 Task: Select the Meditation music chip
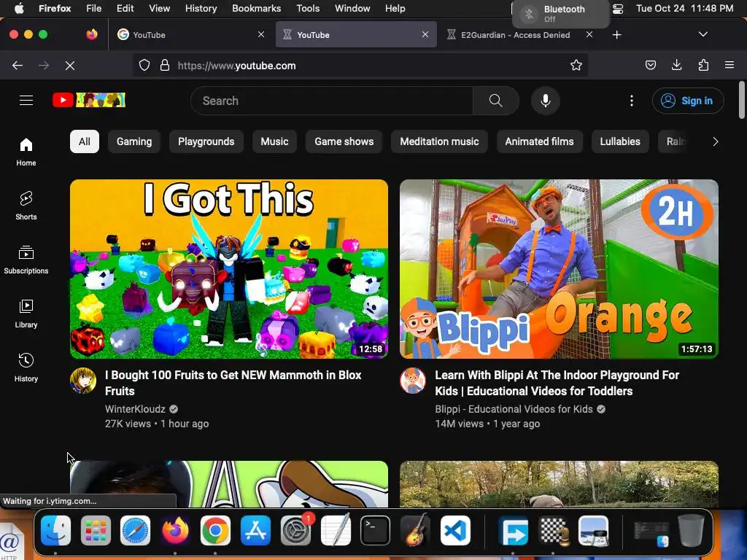click(439, 141)
